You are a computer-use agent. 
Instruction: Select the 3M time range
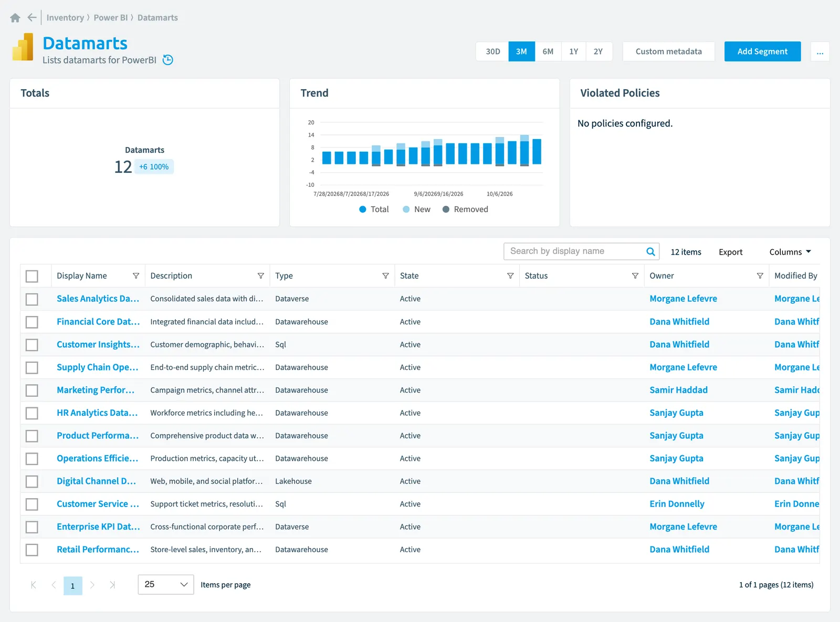point(521,51)
